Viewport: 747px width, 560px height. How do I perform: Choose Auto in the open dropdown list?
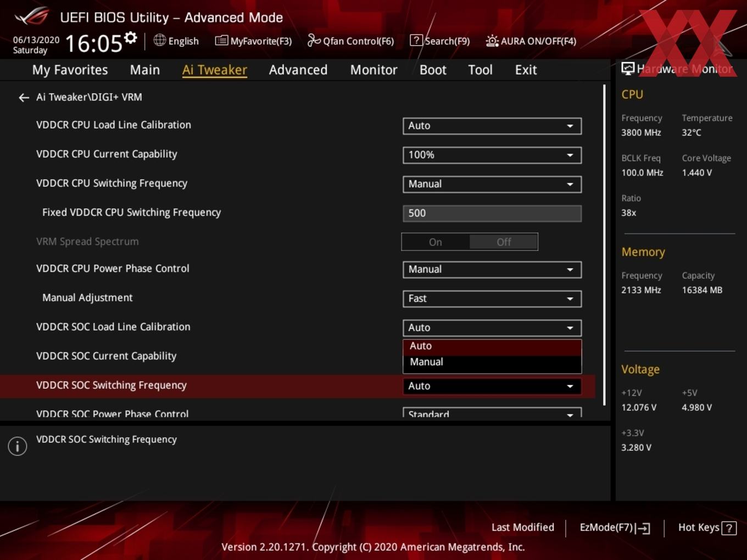[x=492, y=346]
